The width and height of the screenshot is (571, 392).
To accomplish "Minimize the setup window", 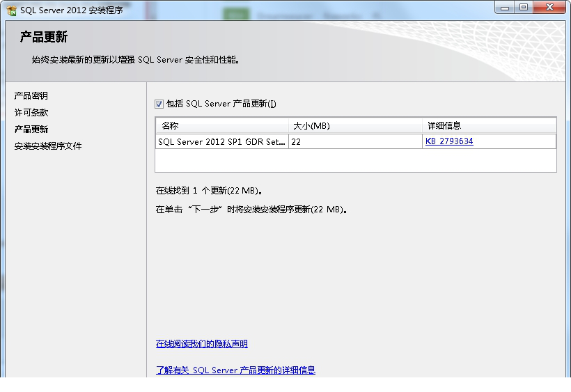I will pyautogui.click(x=505, y=8).
